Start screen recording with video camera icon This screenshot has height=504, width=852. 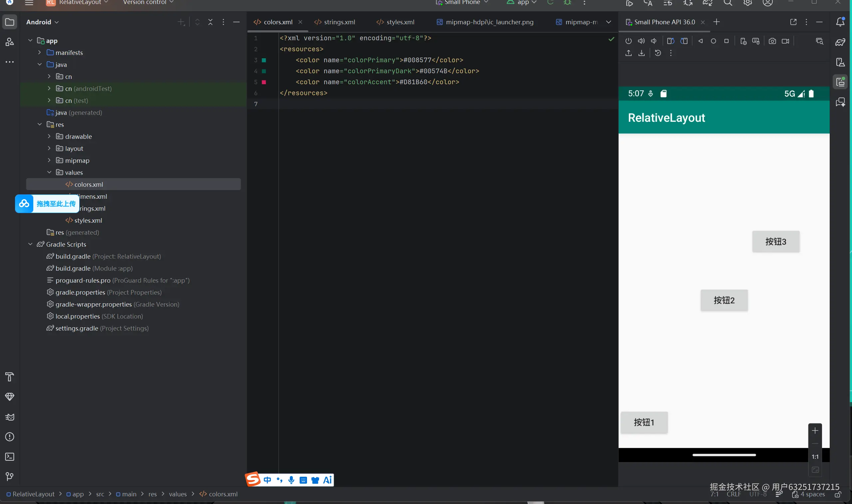[785, 41]
